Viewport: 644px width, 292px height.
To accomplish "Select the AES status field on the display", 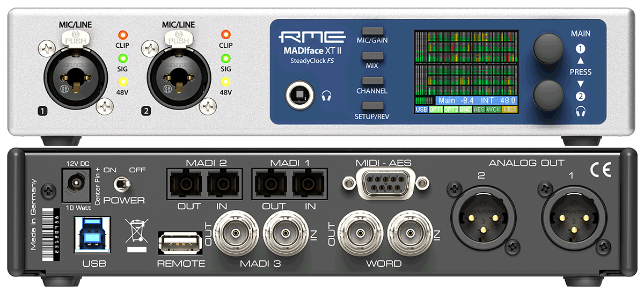I will tap(480, 109).
